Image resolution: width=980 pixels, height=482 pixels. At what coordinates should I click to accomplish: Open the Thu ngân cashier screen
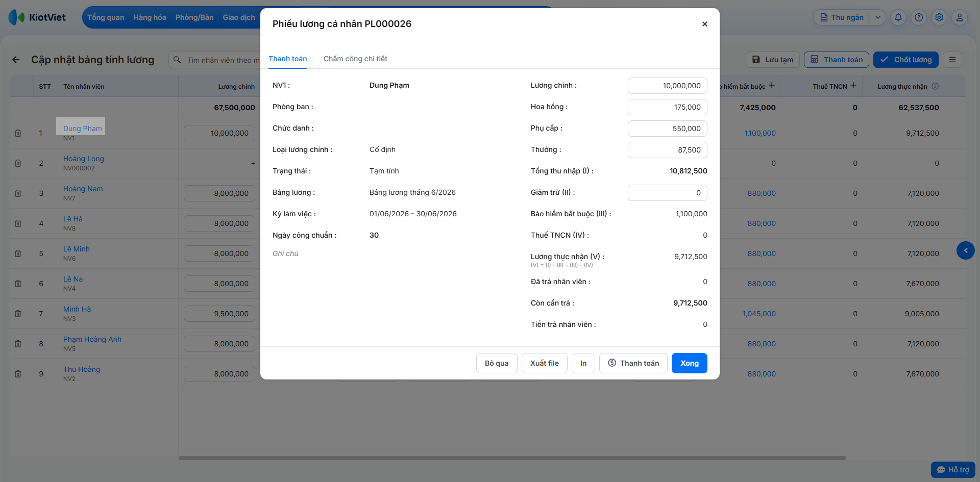tap(842, 17)
